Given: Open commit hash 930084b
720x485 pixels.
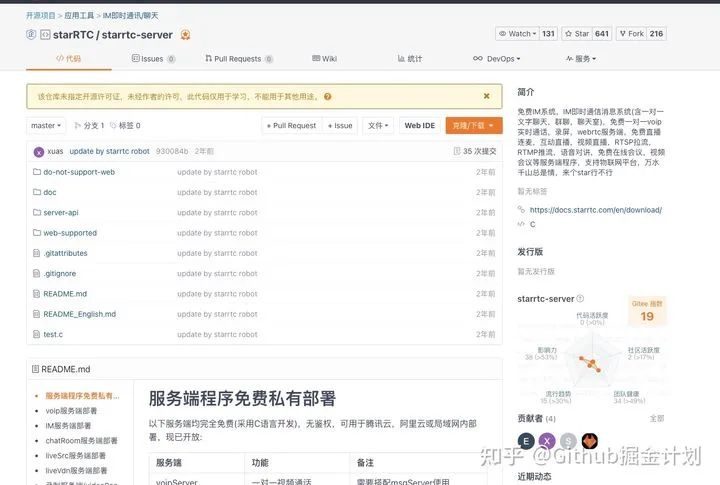Looking at the screenshot, I should coord(172,151).
